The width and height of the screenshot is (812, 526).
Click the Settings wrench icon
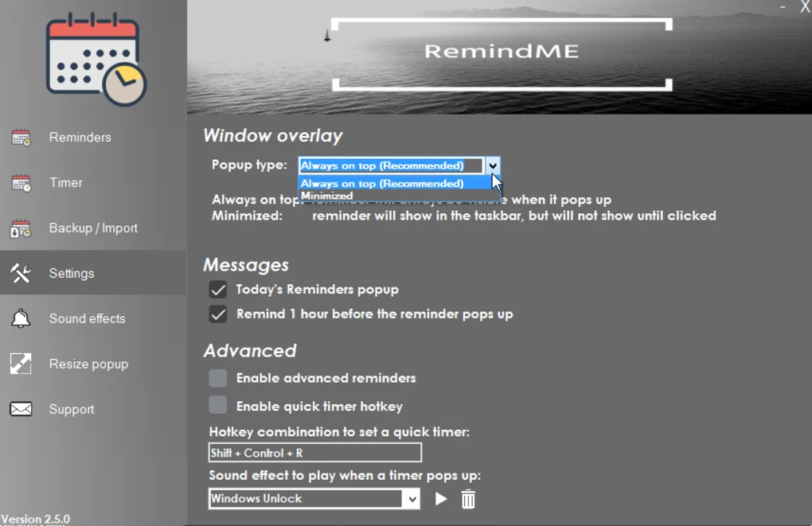click(x=19, y=273)
